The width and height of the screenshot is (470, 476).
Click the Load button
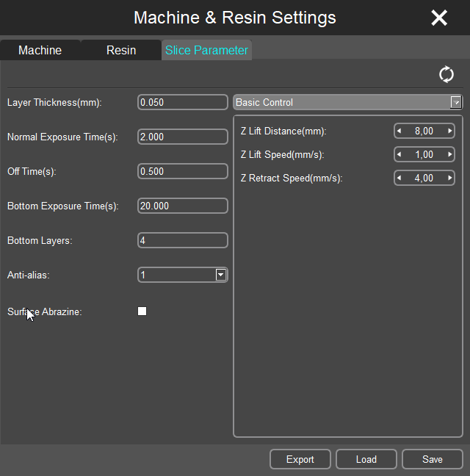pyautogui.click(x=366, y=459)
